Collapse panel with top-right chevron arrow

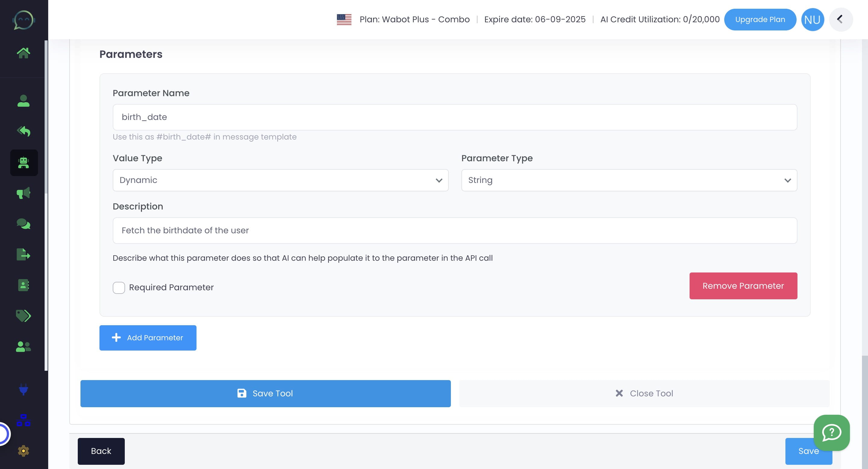point(840,20)
